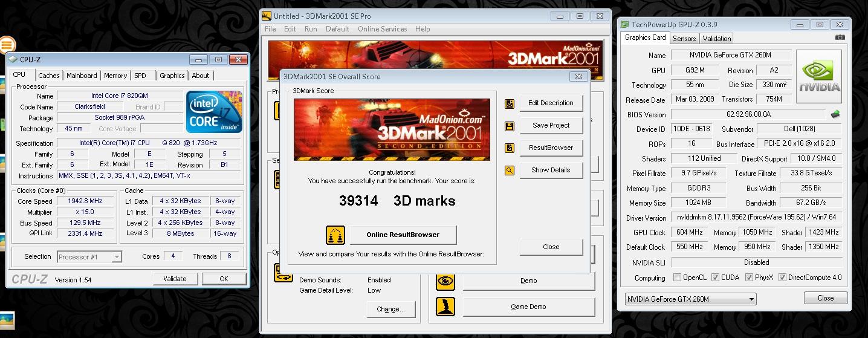Viewport: 868px width, 338px height.
Task: Click the Game Demo joystick icon
Action: coord(445,307)
